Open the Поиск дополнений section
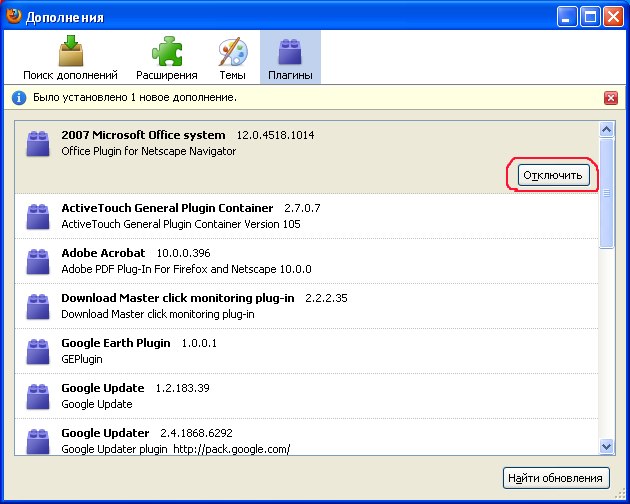 (70, 58)
